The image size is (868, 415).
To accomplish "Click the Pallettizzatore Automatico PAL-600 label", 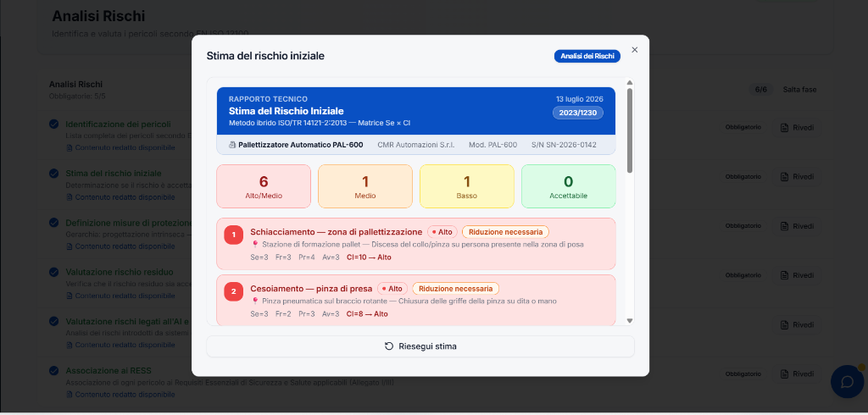I will pyautogui.click(x=301, y=145).
